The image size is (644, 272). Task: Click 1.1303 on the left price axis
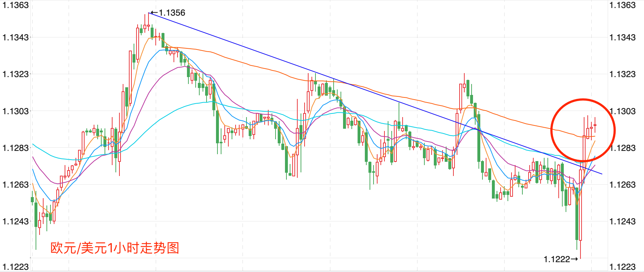16,111
